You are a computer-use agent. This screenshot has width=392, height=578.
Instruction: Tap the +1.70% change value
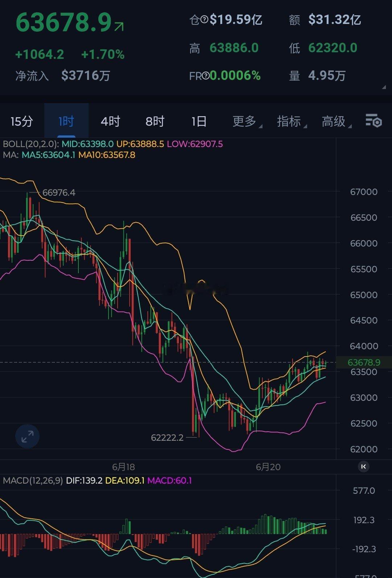(103, 54)
